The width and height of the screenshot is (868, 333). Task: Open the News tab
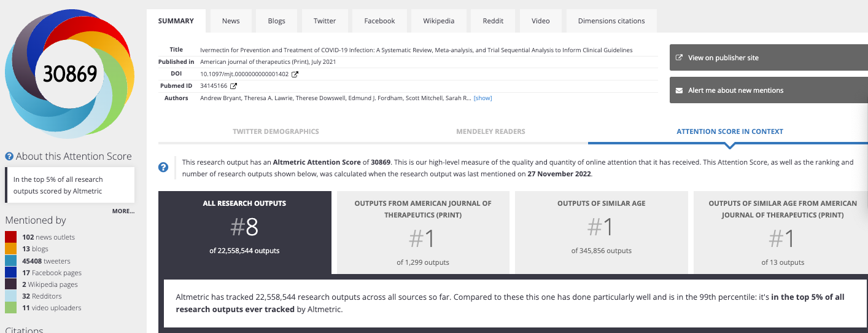click(231, 21)
